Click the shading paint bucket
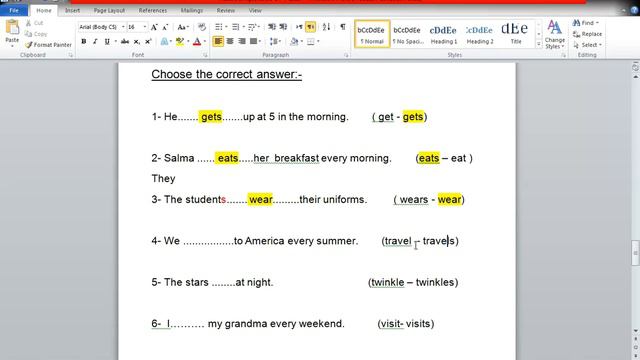 (294, 41)
